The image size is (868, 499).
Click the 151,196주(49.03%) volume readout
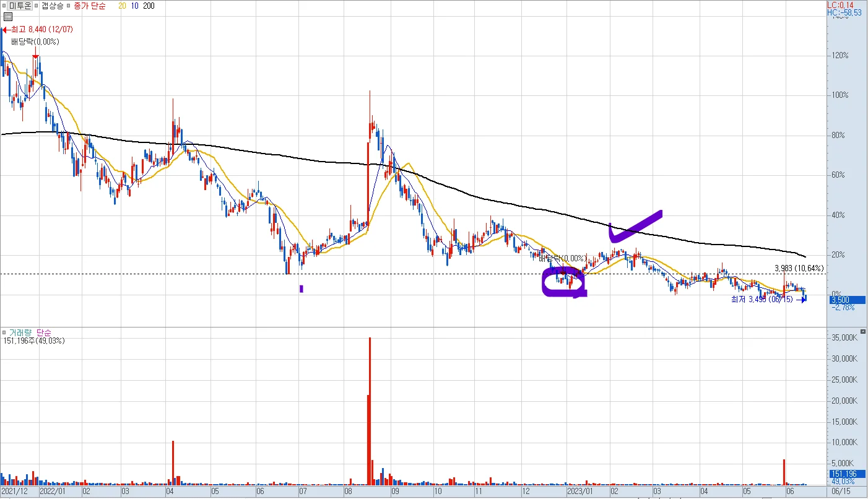click(33, 341)
